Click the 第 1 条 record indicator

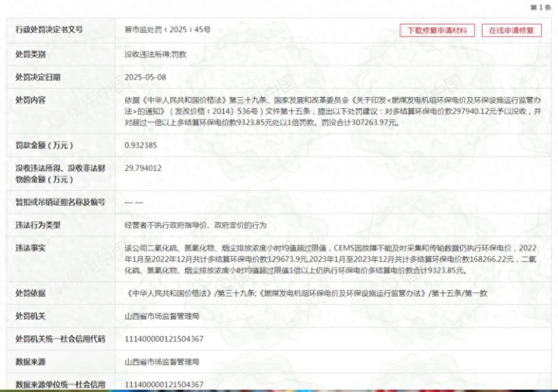(x=541, y=7)
